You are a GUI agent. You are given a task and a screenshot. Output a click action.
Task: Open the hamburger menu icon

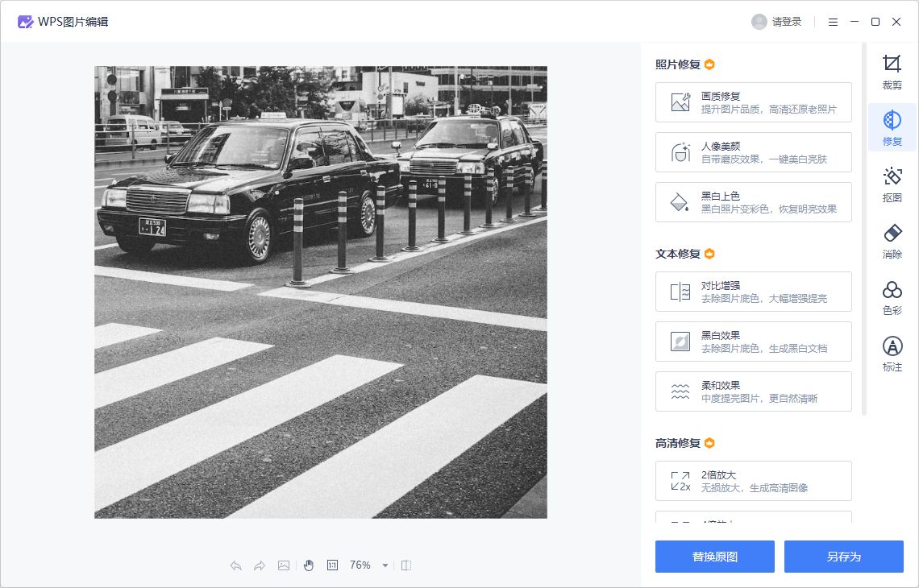(833, 22)
